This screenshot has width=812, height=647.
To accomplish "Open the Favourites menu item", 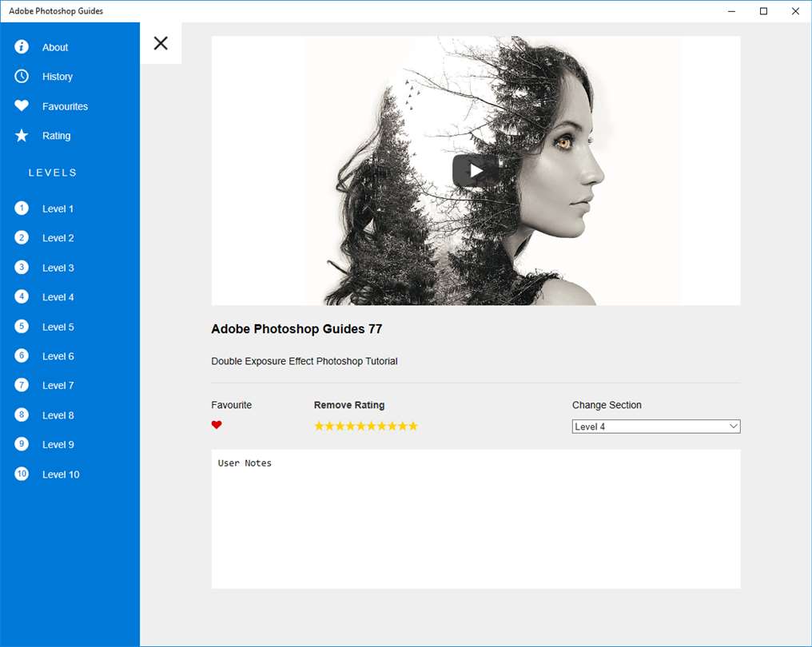I will point(66,106).
